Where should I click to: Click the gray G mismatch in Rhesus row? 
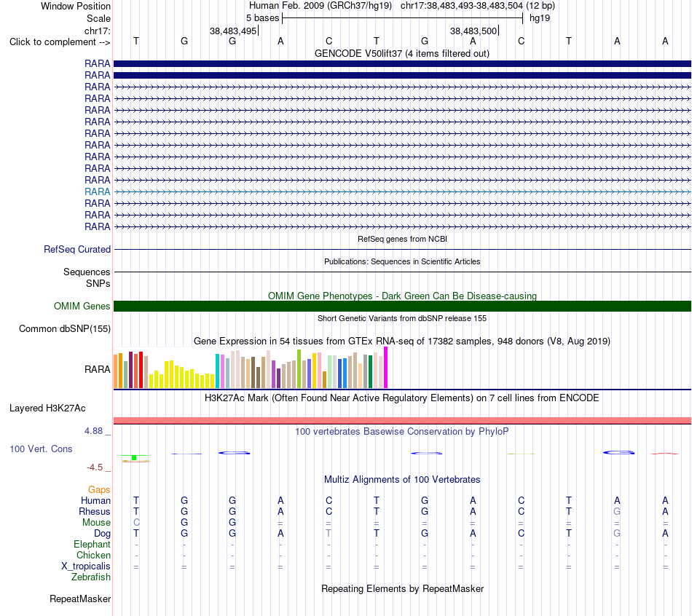(617, 511)
